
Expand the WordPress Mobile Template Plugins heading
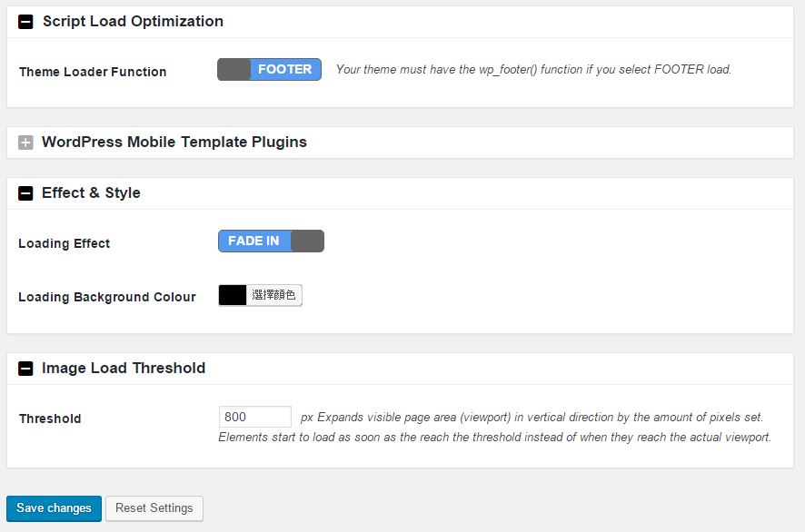pyautogui.click(x=174, y=143)
